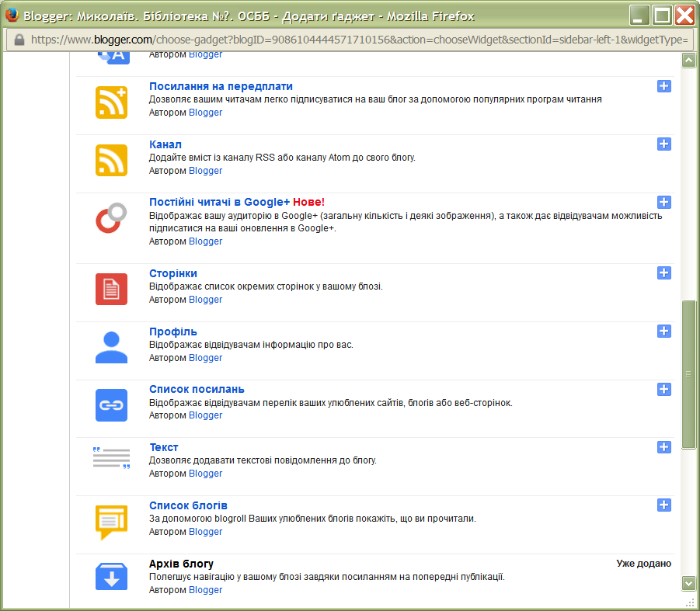This screenshot has height=611, width=700.
Task: Add the Сторінки gadget with plus button
Action: (x=663, y=273)
